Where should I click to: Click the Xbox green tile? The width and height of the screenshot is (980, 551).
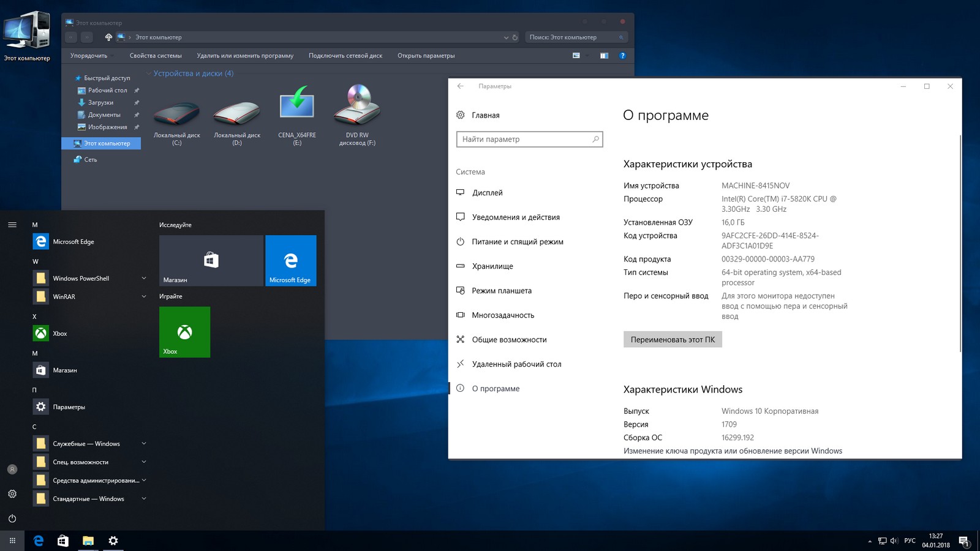[184, 332]
